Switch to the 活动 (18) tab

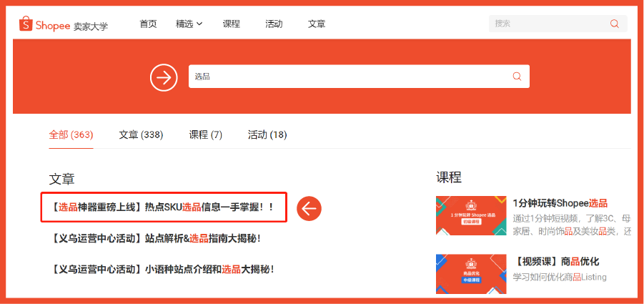coord(267,134)
